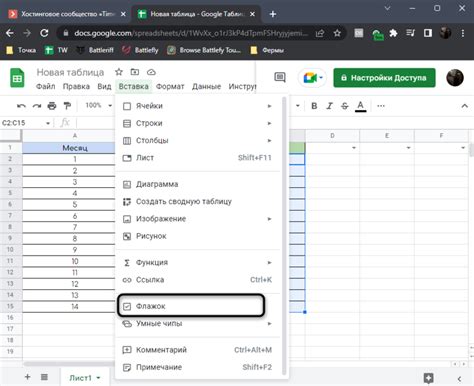Click the Google Sheets home logo
Screen dimensions: 474x386
coord(17,78)
